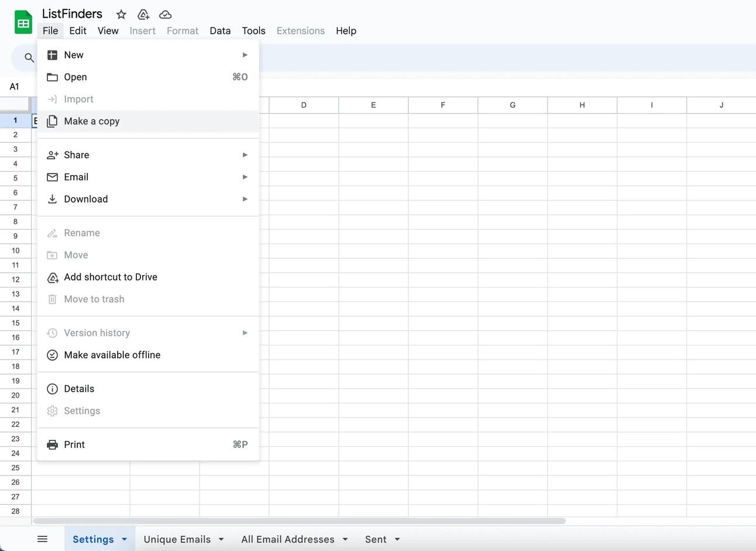Open the Sent tab dropdown arrow
This screenshot has height=551, width=756.
(397, 539)
